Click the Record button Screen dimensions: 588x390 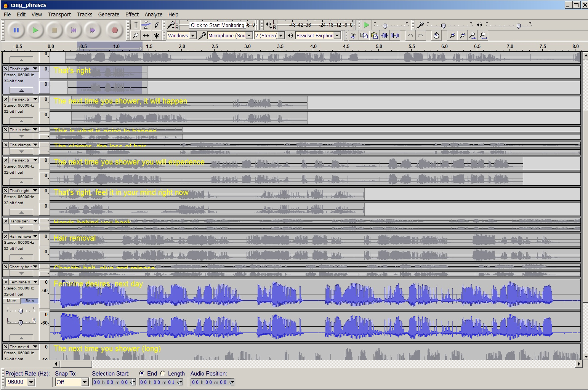pos(114,30)
